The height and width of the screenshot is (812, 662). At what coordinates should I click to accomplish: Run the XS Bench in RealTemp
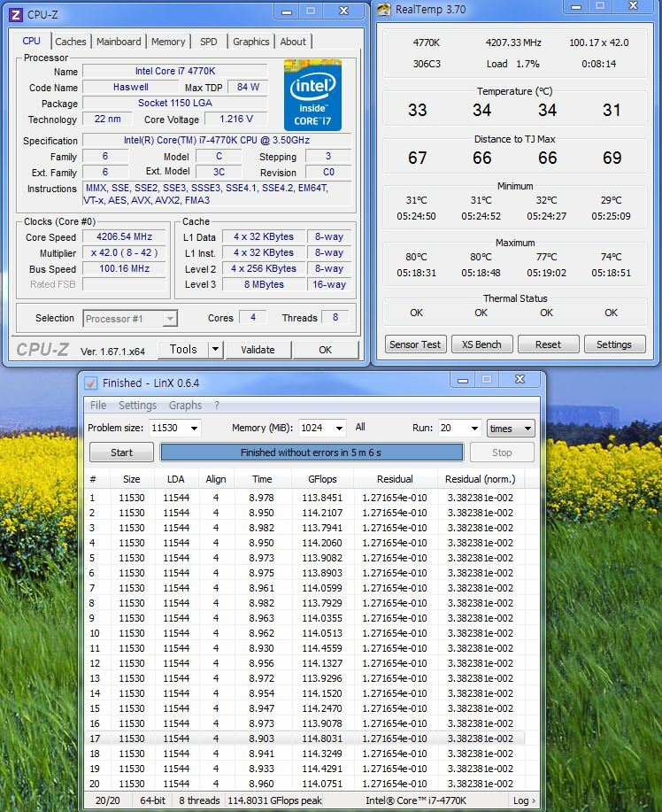pyautogui.click(x=481, y=344)
